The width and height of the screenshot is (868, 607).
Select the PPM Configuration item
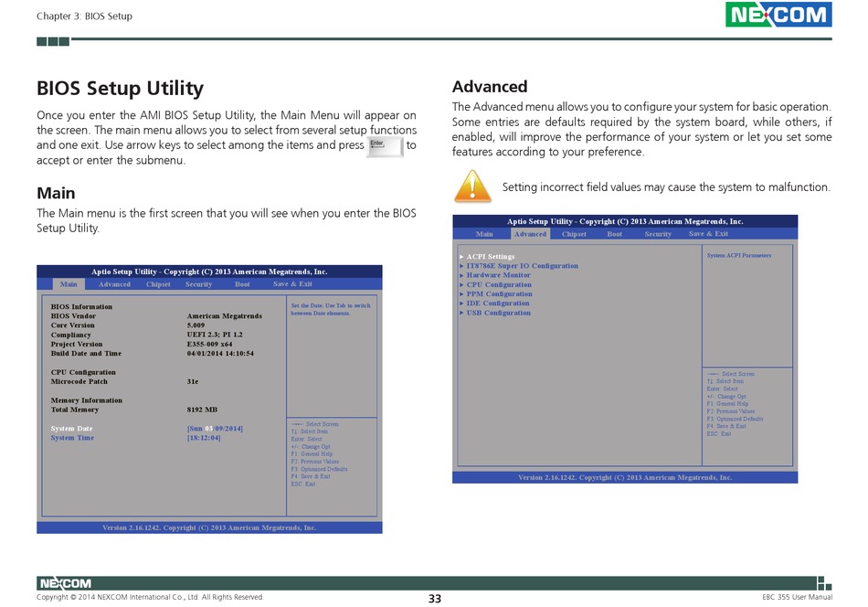[499, 294]
